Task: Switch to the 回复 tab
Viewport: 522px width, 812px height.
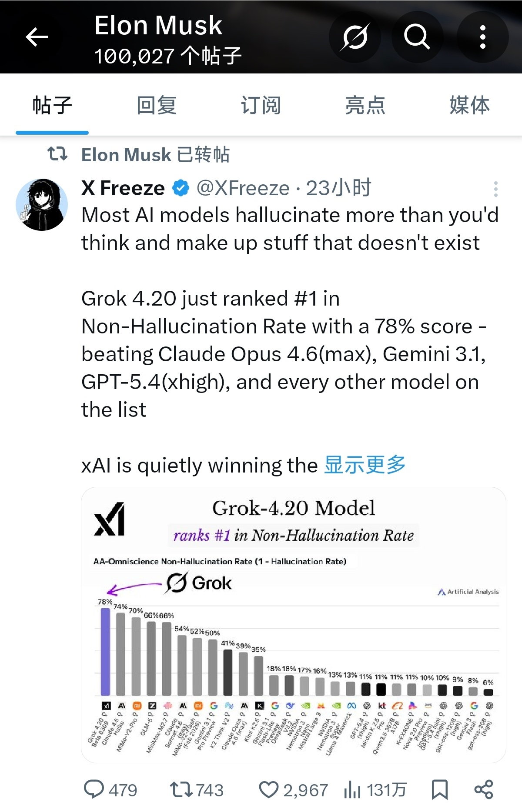Action: pyautogui.click(x=157, y=104)
